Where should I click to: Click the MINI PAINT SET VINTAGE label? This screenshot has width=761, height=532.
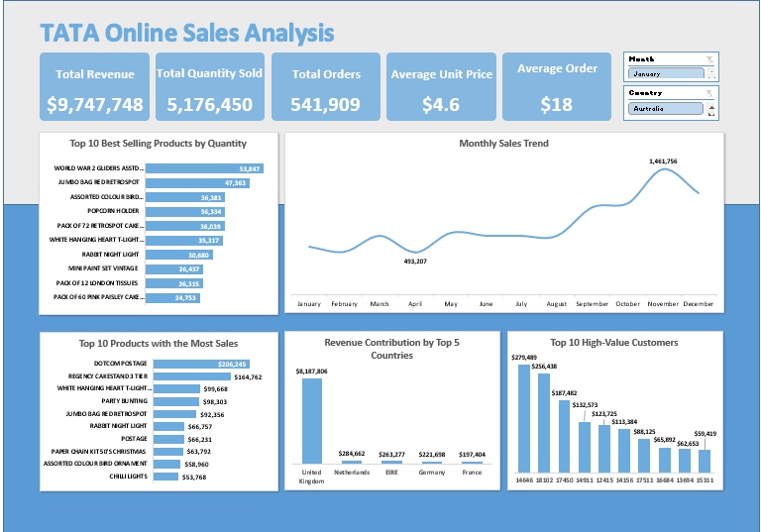[x=103, y=267]
